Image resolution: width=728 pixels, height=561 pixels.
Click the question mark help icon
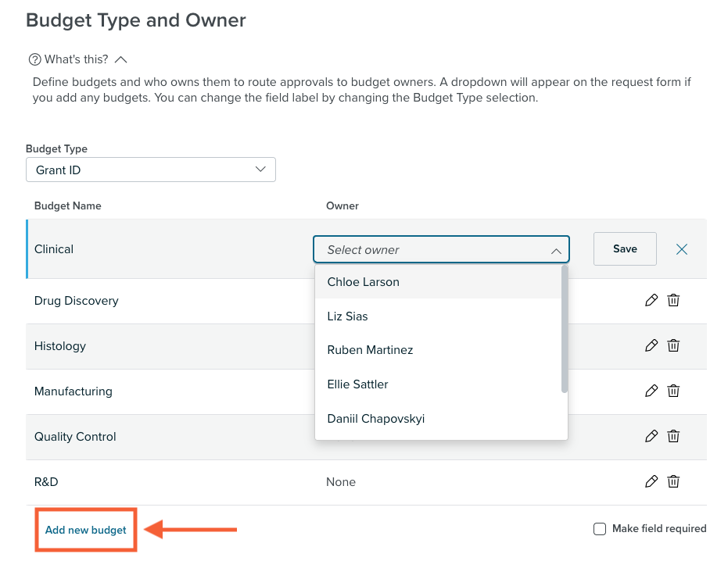coord(35,59)
